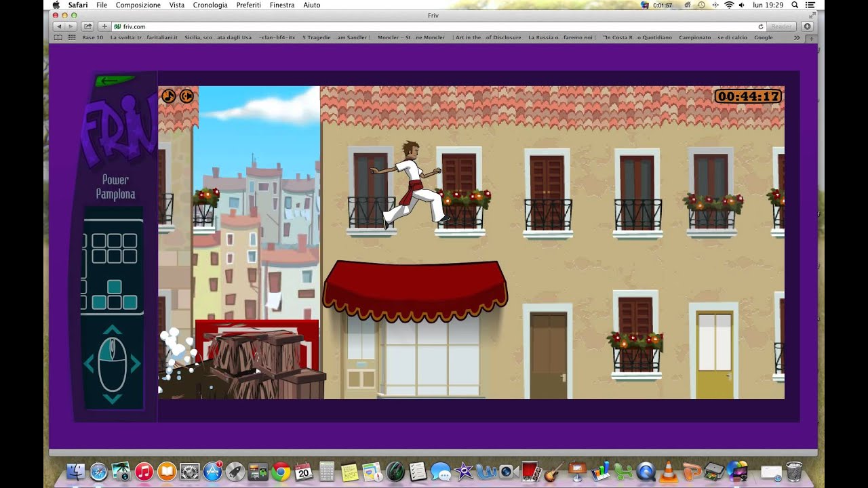
Task: Open the Preferiti menu
Action: tap(249, 5)
